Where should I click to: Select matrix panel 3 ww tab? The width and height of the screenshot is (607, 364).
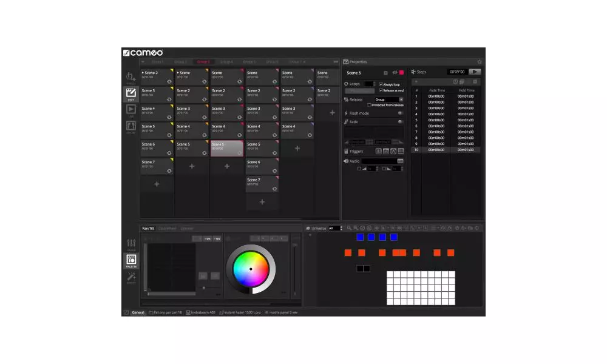(282, 312)
